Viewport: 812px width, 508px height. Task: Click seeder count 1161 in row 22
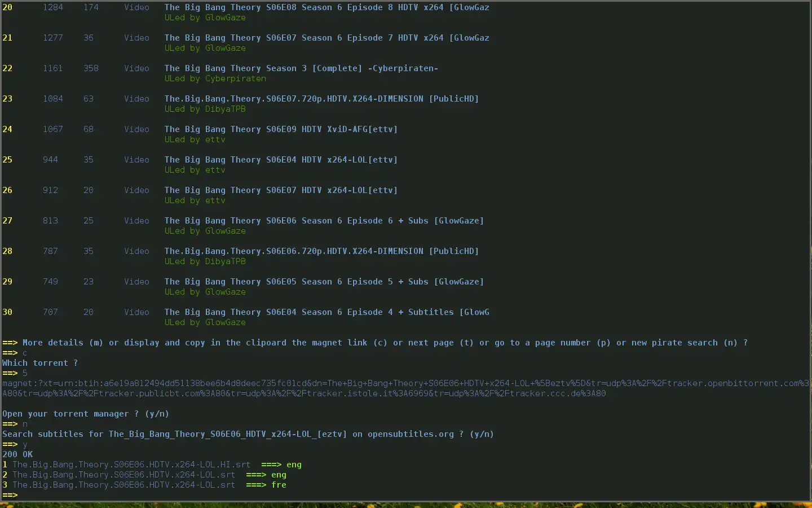(53, 68)
